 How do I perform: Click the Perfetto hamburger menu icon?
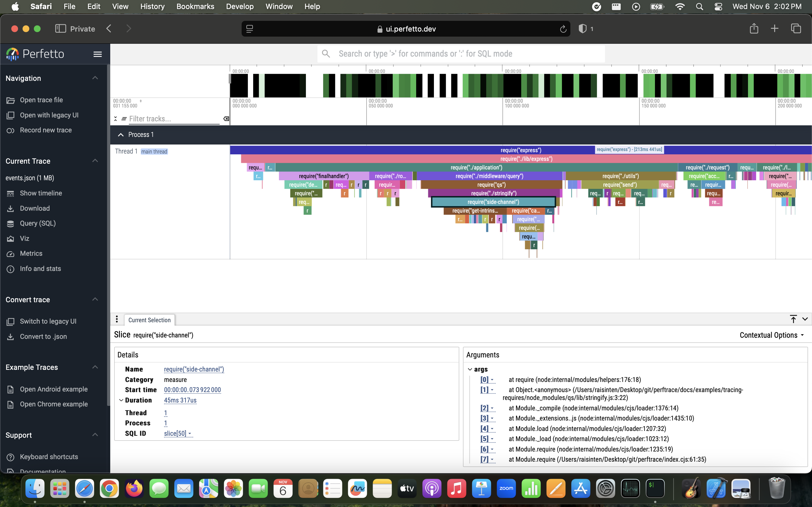(x=97, y=54)
